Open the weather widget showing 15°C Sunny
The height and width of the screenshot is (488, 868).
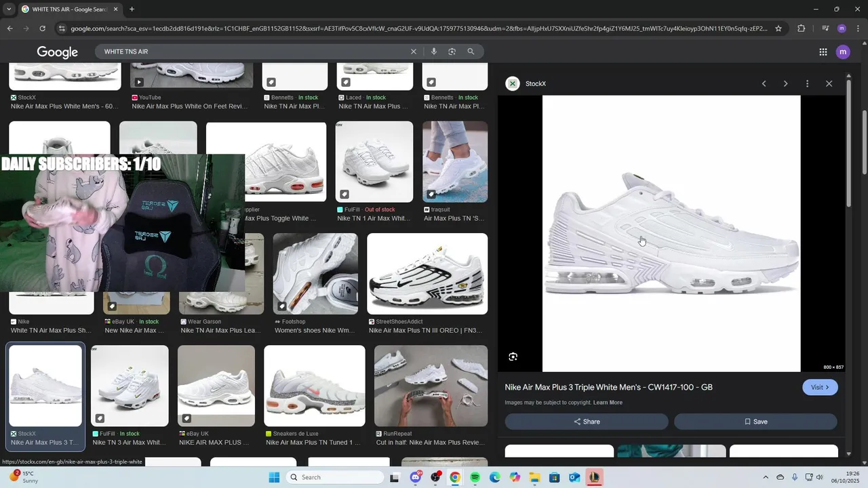pos(24,477)
